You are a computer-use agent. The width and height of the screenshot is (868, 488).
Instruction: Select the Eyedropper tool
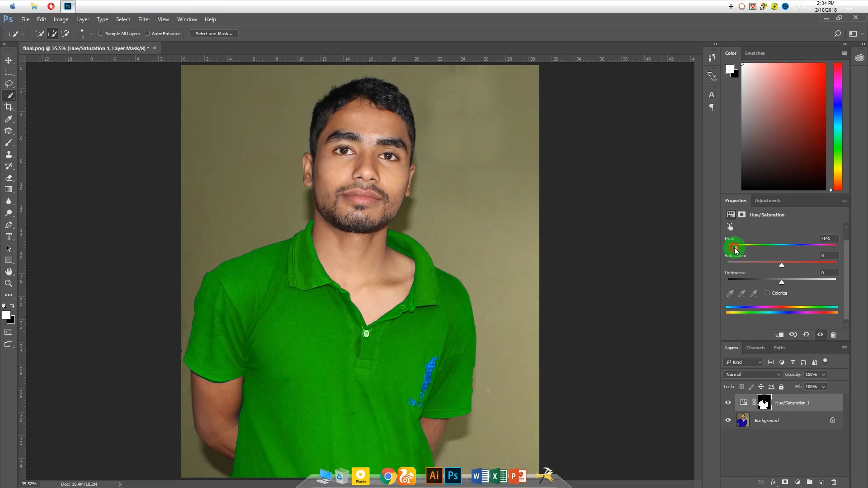[9, 119]
